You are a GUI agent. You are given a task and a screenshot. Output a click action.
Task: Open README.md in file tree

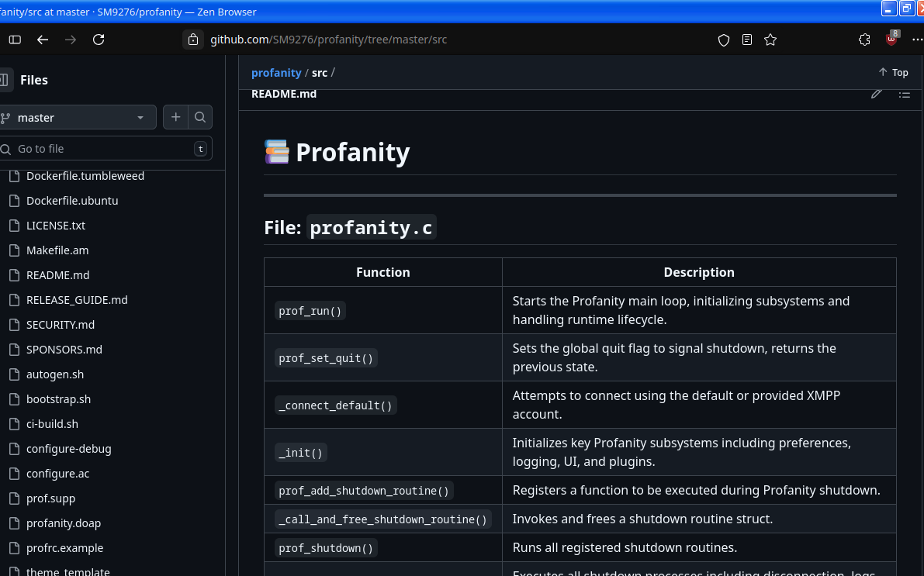(58, 274)
